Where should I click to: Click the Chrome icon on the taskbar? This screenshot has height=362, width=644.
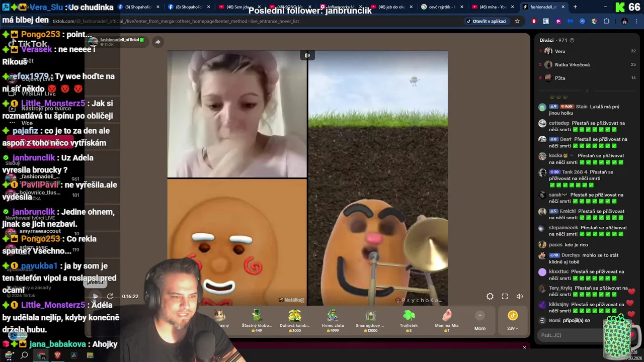41,355
